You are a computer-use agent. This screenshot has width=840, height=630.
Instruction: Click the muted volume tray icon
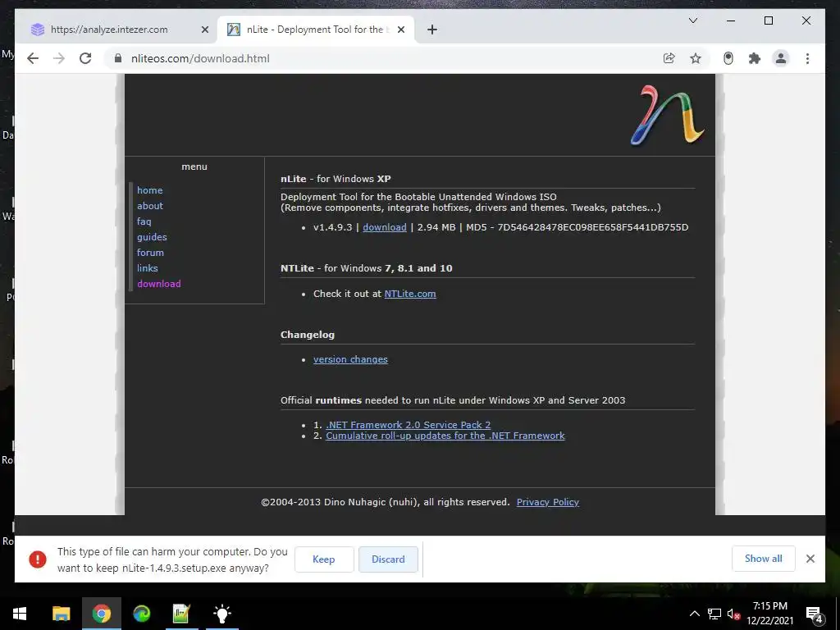(x=733, y=614)
